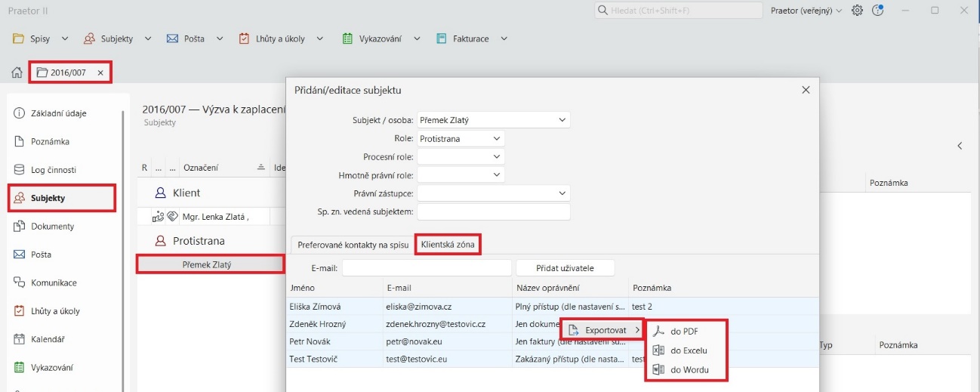
Task: Click the Přidat uživatele button
Action: click(x=565, y=268)
